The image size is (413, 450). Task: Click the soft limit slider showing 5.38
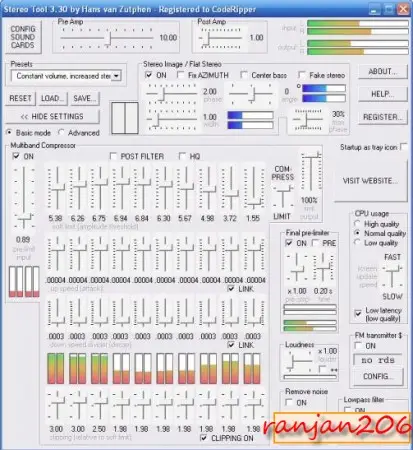coord(56,188)
